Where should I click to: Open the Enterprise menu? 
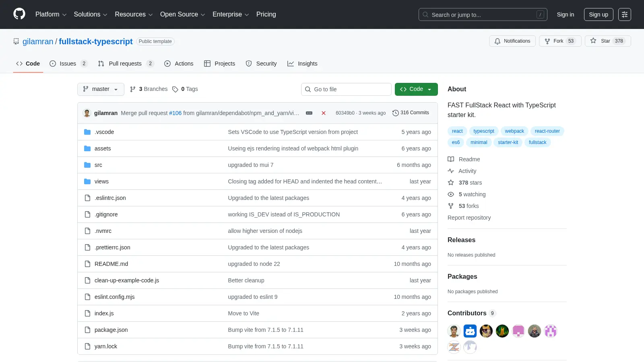pyautogui.click(x=231, y=14)
